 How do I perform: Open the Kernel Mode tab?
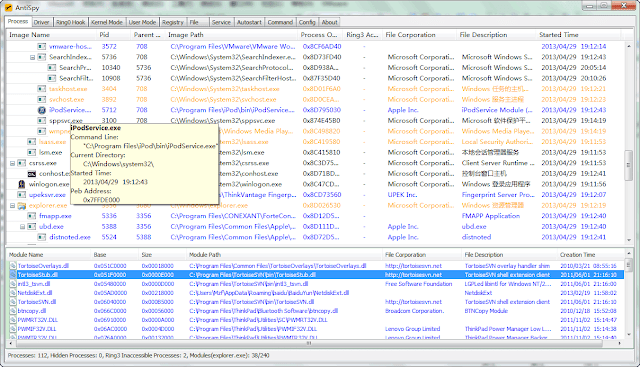[107, 22]
